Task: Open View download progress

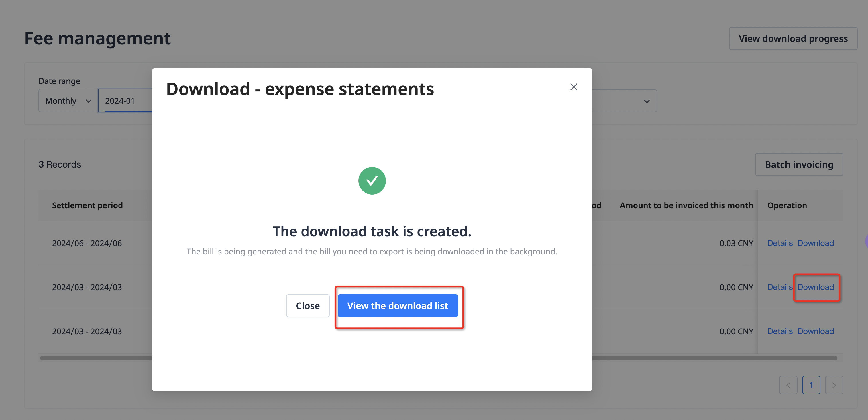Action: [x=793, y=38]
